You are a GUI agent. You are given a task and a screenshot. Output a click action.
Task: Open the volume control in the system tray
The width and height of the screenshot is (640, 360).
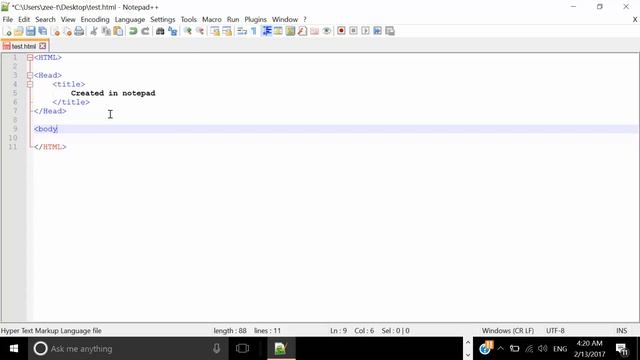pyautogui.click(x=542, y=349)
